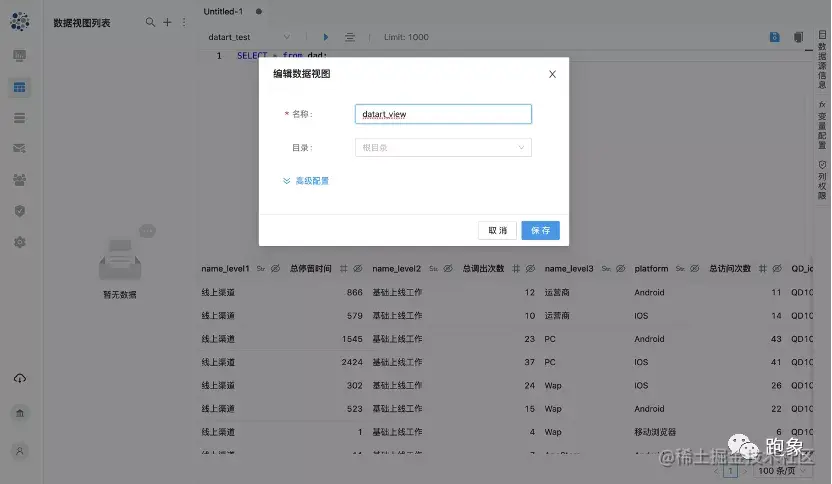832x484 pixels.
Task: Click line 1 of the SQL editor
Action: (x=504, y=55)
